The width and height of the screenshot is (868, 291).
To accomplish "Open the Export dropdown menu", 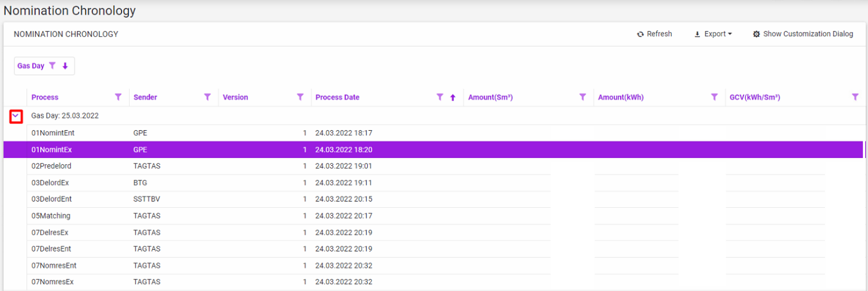I will [x=713, y=34].
